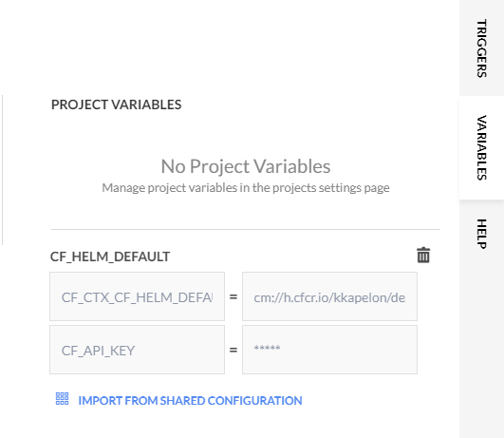The width and height of the screenshot is (504, 438).
Task: Click equals sign in CF_CTX_CF_HELM_DEFAULT row
Action: click(x=233, y=296)
